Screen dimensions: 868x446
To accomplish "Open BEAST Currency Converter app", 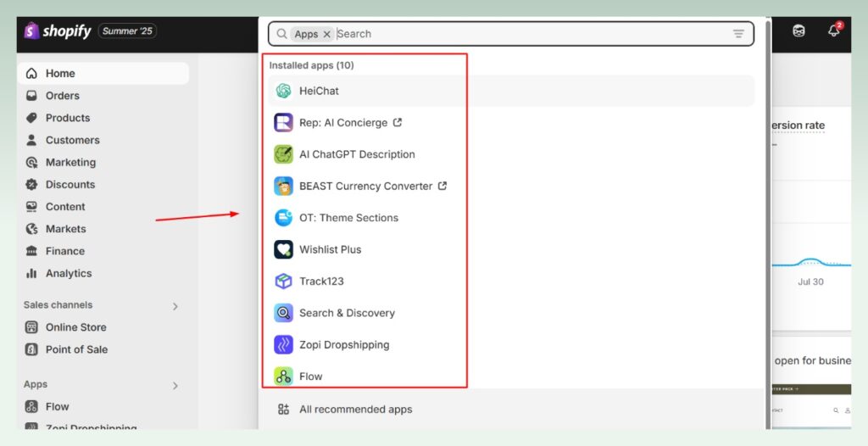I will pos(366,187).
